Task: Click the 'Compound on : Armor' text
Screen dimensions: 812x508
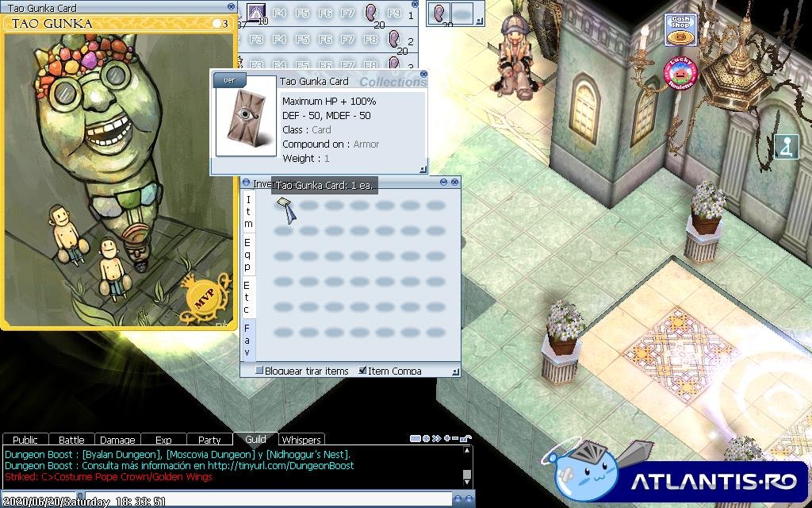Action: pyautogui.click(x=331, y=144)
